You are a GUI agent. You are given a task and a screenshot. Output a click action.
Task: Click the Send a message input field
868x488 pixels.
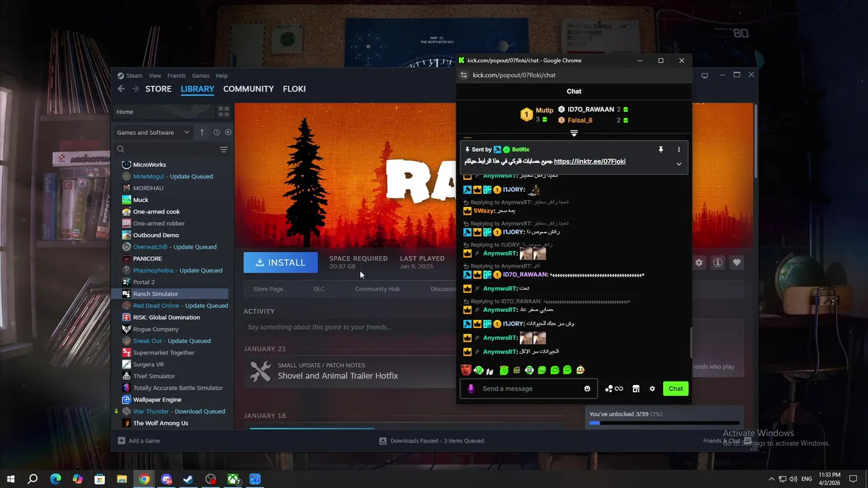pyautogui.click(x=528, y=388)
